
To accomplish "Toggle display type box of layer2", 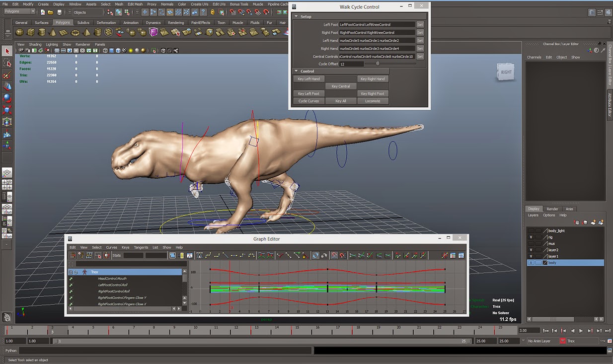I will point(538,250).
